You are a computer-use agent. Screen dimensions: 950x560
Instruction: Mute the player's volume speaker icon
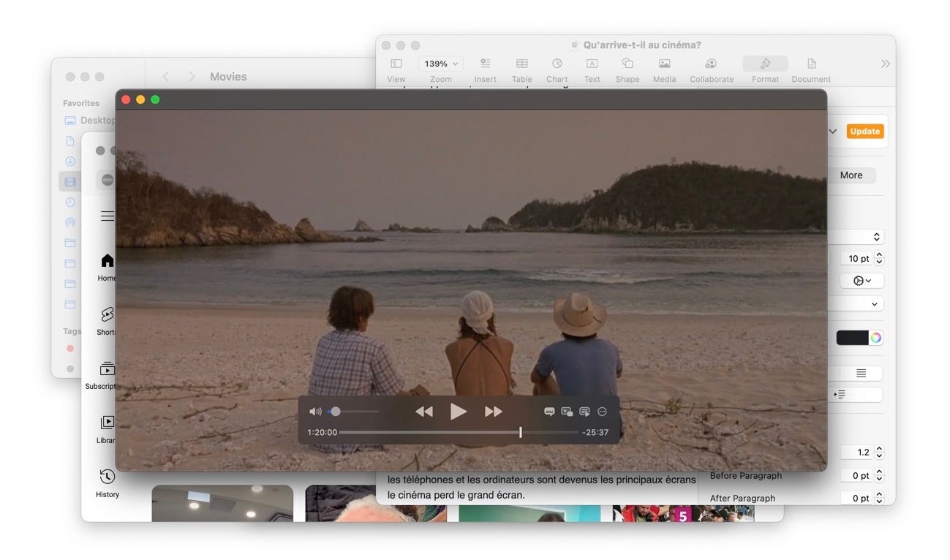pos(315,412)
